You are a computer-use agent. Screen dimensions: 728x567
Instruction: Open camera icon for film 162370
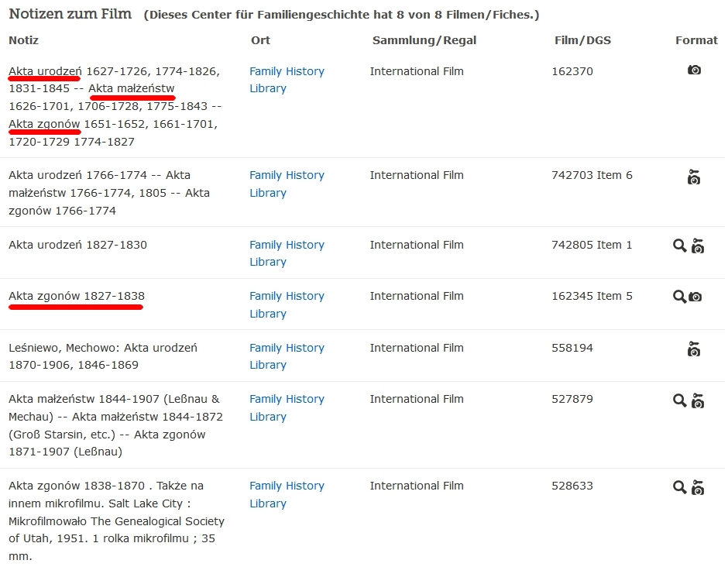coord(694,70)
